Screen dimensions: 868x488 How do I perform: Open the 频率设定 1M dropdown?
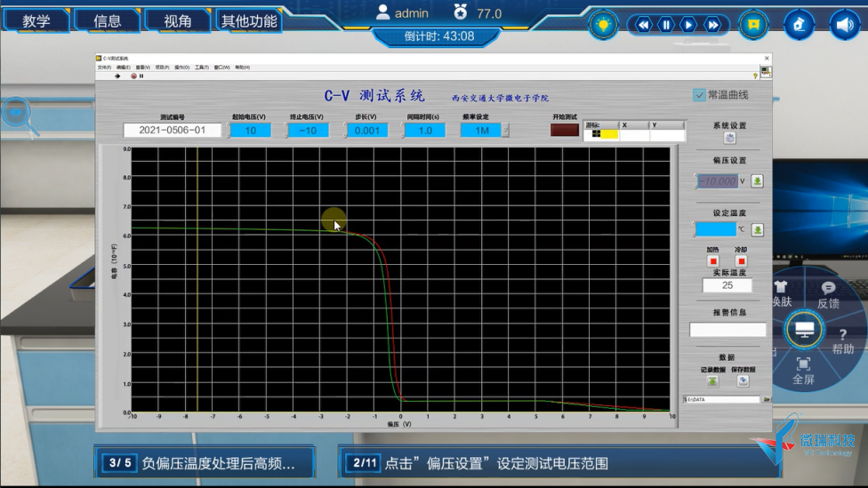pos(482,131)
